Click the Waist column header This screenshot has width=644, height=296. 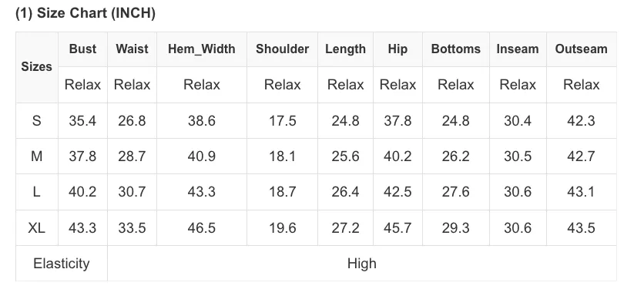[x=132, y=49]
